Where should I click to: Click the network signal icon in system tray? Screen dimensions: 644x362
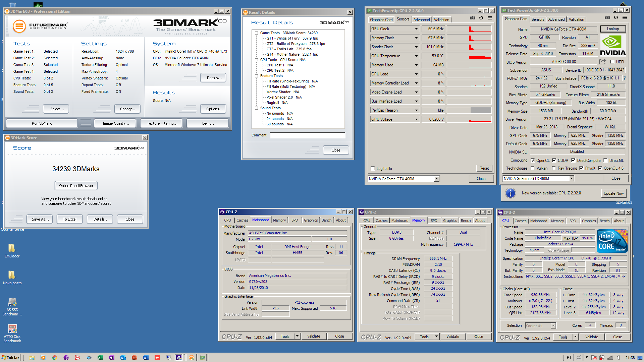(x=610, y=358)
